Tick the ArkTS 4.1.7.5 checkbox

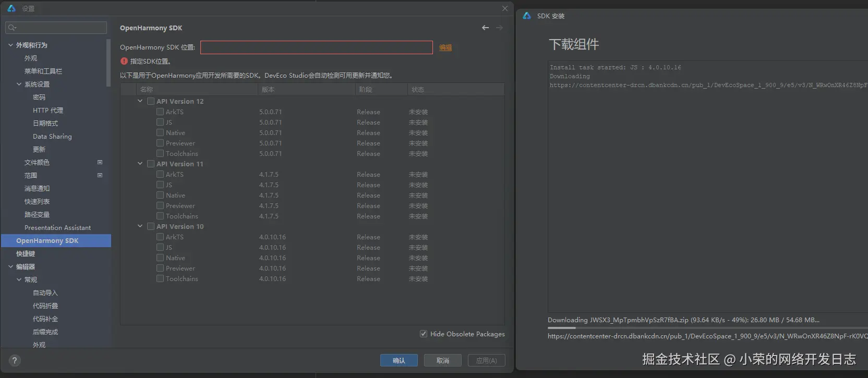160,174
